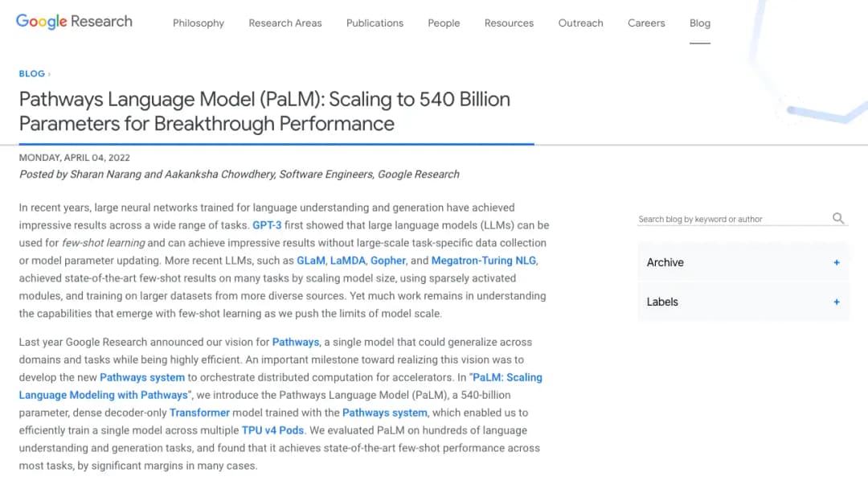Click the search magnifier icon

[x=838, y=218]
